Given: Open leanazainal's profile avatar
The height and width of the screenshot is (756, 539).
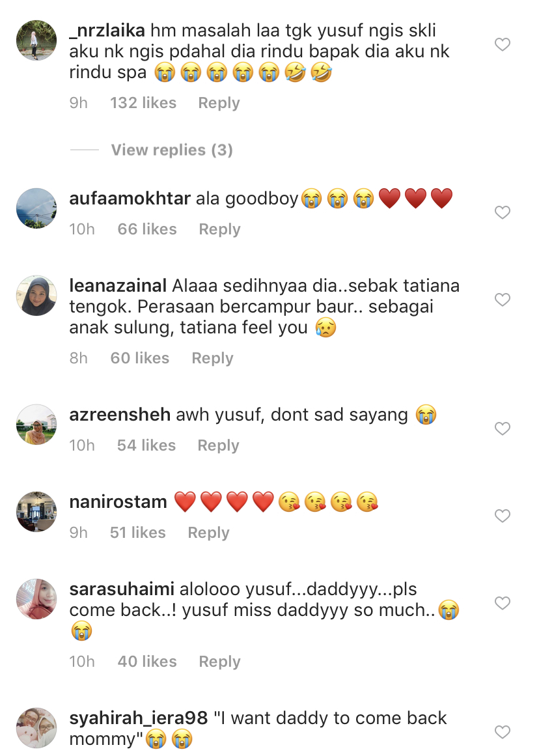Looking at the screenshot, I should pyautogui.click(x=36, y=296).
